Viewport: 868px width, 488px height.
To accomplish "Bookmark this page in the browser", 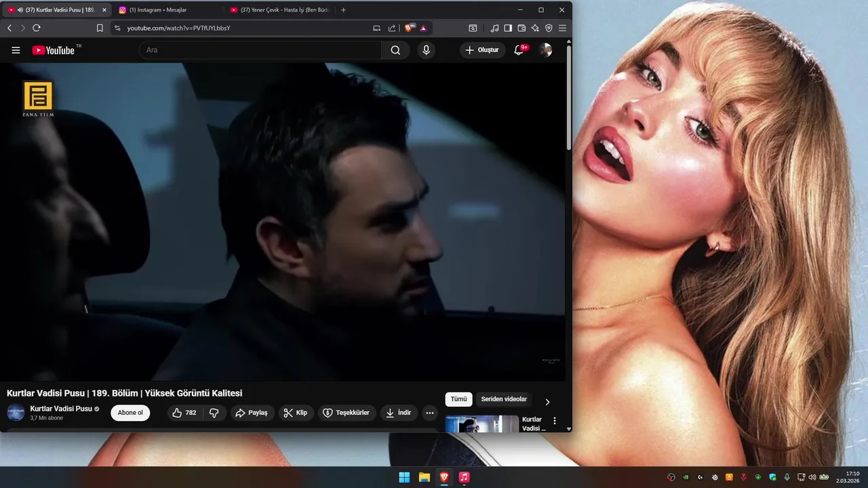I will (x=100, y=28).
